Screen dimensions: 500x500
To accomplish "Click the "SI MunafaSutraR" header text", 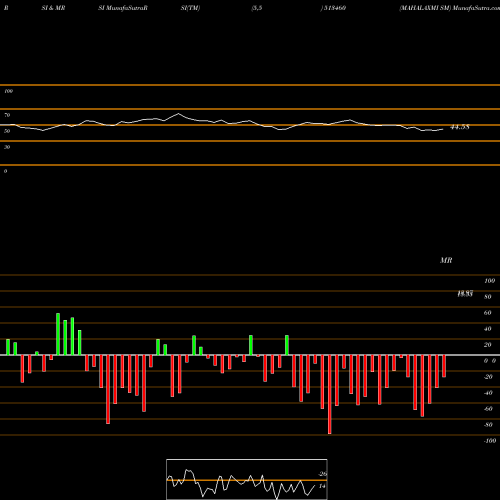I will tap(123, 8).
